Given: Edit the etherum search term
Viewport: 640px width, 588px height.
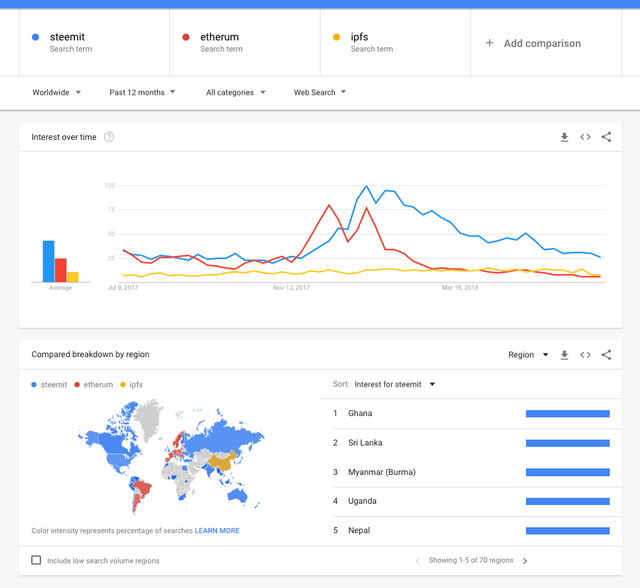Looking at the screenshot, I should point(245,42).
